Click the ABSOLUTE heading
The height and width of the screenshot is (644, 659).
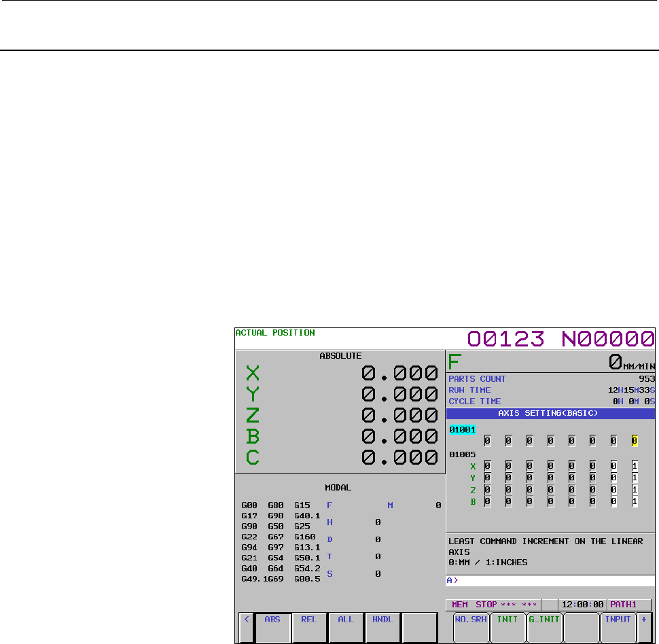click(340, 356)
